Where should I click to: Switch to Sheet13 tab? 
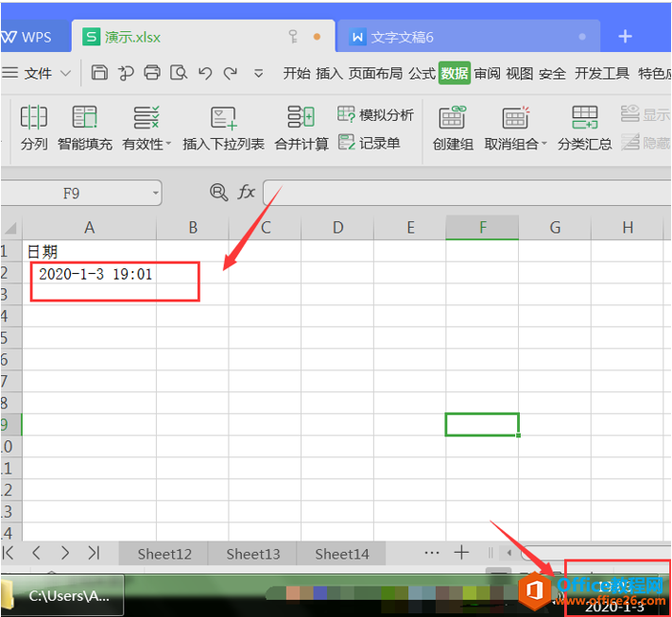[253, 554]
